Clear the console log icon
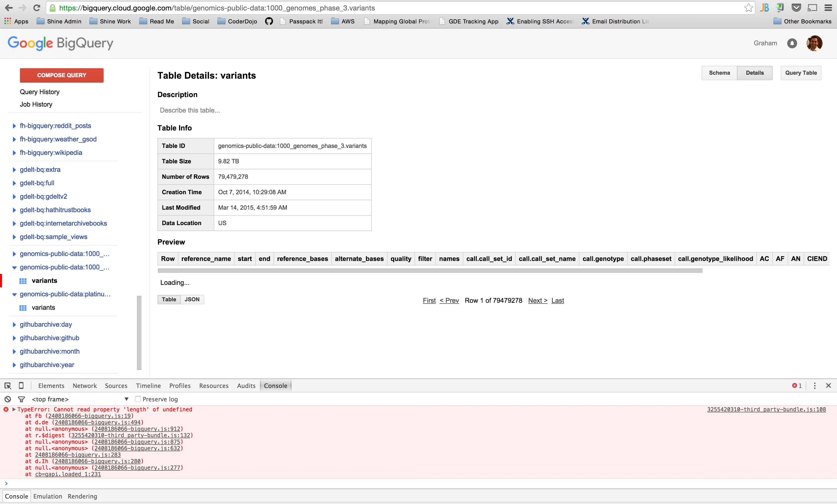The height and width of the screenshot is (504, 837). 7,399
